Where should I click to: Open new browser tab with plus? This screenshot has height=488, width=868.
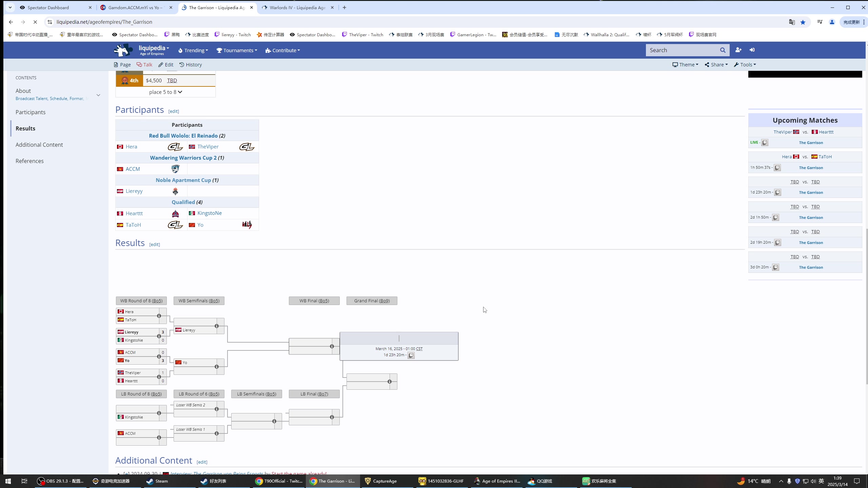click(344, 7)
